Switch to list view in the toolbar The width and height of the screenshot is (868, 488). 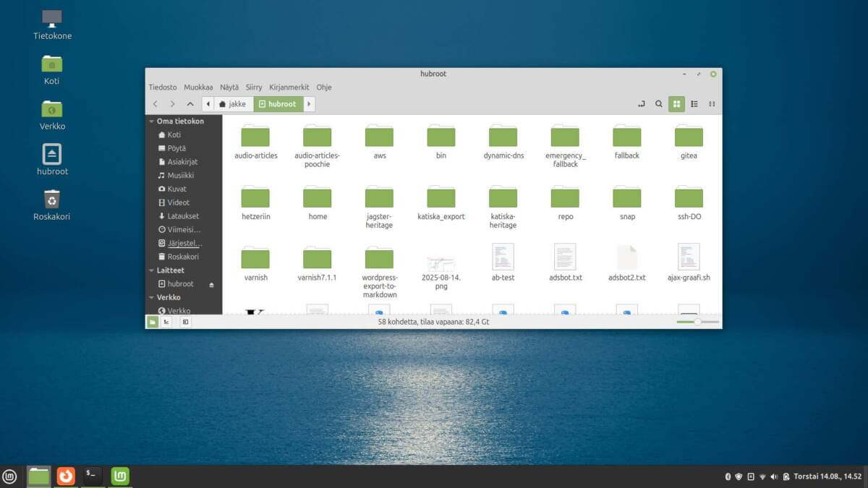[694, 103]
